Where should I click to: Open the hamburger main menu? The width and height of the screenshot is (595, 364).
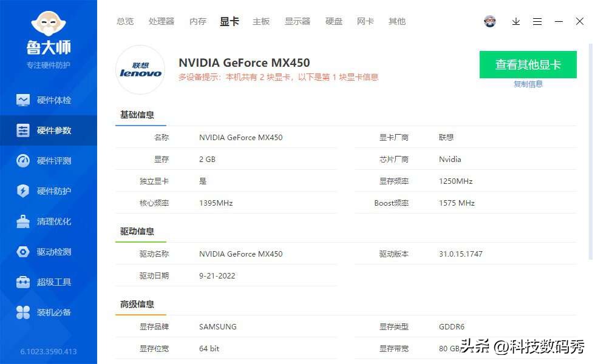[537, 21]
